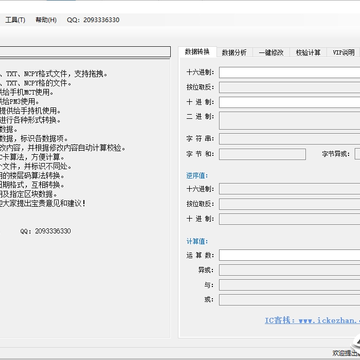
Task: Click the 逆序值 section heading
Action: [x=197, y=175]
